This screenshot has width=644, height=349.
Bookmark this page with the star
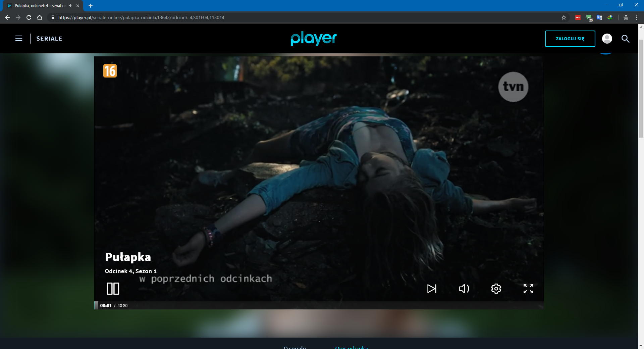564,17
